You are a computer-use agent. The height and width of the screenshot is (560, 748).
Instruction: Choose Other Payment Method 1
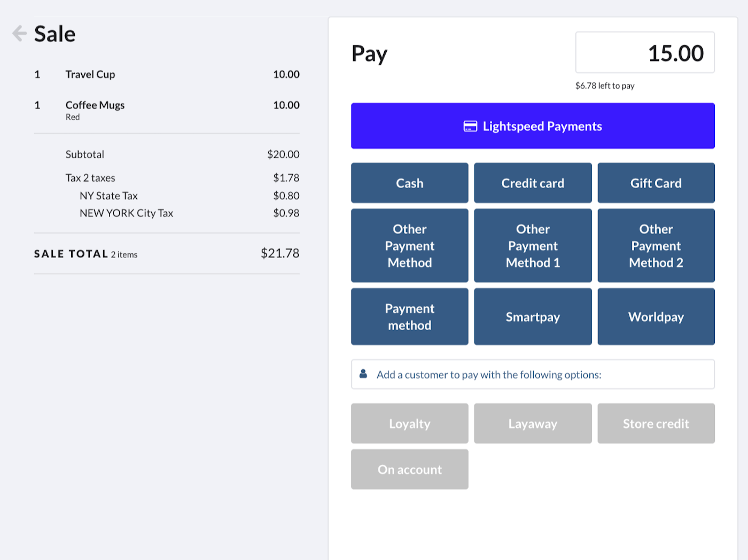click(532, 245)
